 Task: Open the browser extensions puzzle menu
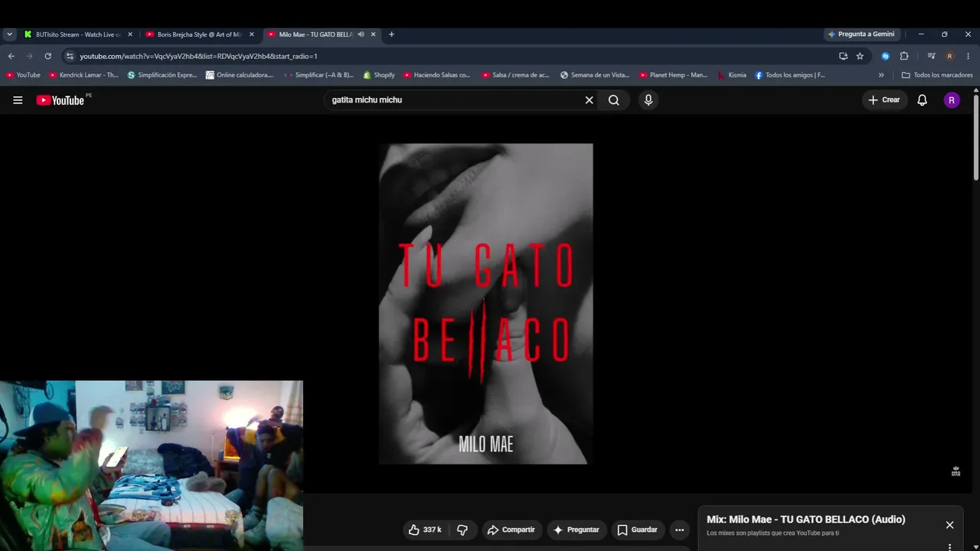point(904,56)
